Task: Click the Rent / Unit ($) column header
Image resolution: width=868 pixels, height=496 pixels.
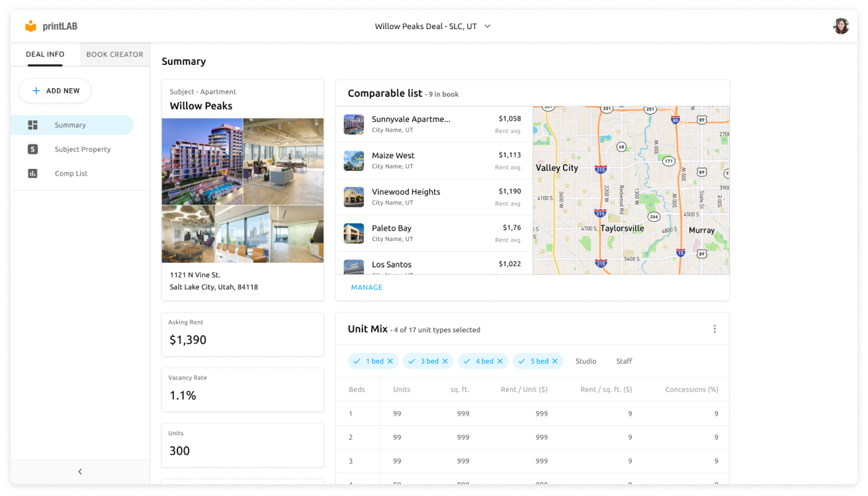Action: click(x=524, y=389)
